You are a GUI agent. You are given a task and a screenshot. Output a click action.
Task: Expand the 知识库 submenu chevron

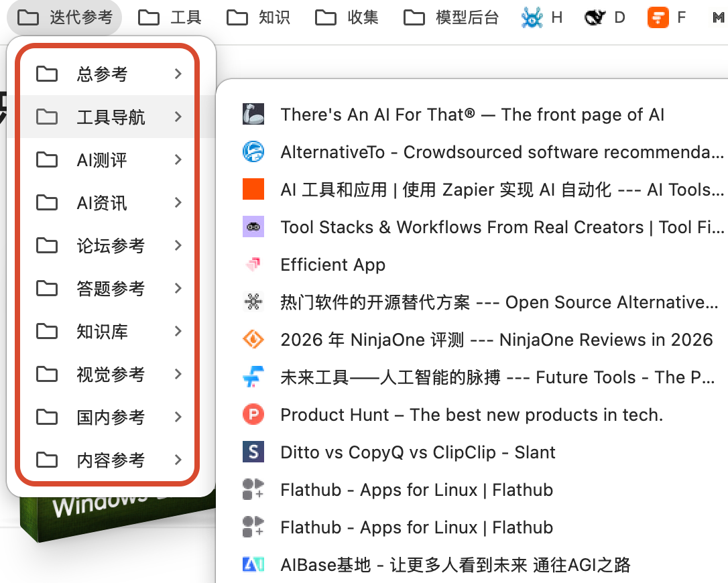point(178,331)
